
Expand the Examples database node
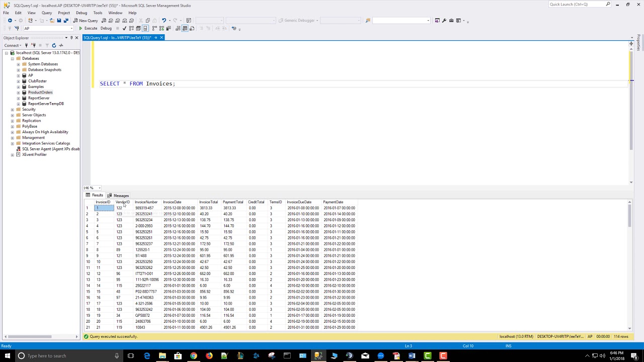pyautogui.click(x=19, y=87)
